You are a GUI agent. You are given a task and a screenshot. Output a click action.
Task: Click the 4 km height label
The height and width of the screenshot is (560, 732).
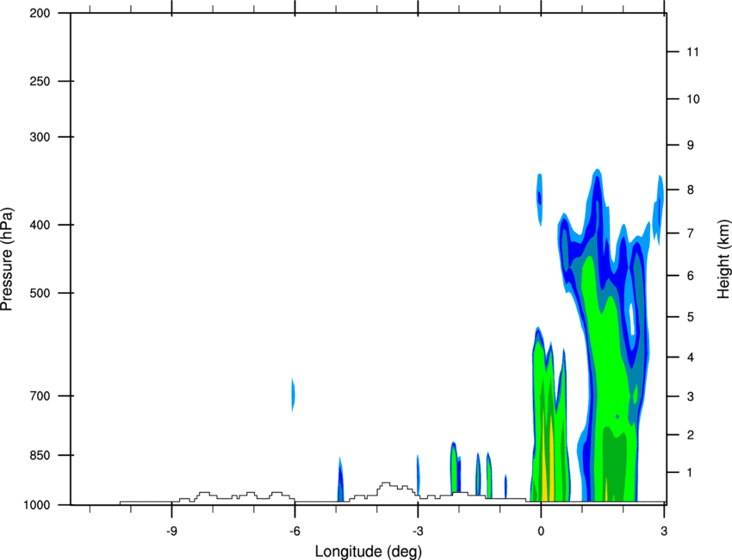tap(691, 358)
